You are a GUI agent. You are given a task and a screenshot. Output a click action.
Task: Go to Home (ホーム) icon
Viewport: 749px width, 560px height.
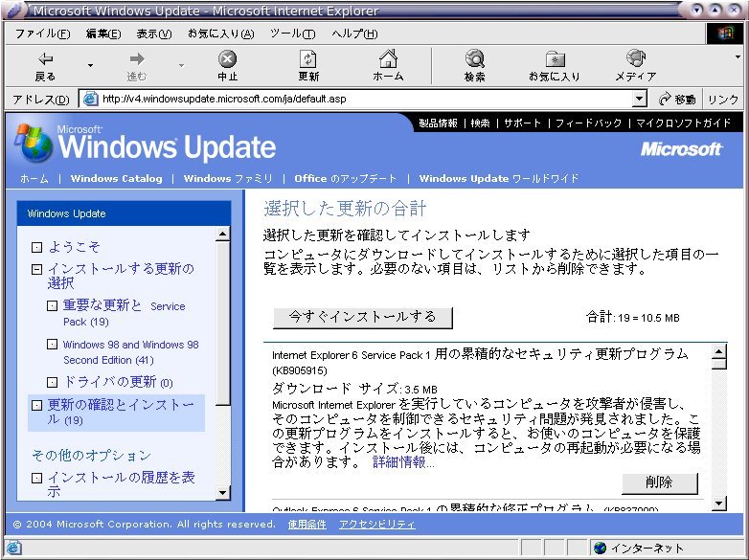click(x=388, y=58)
